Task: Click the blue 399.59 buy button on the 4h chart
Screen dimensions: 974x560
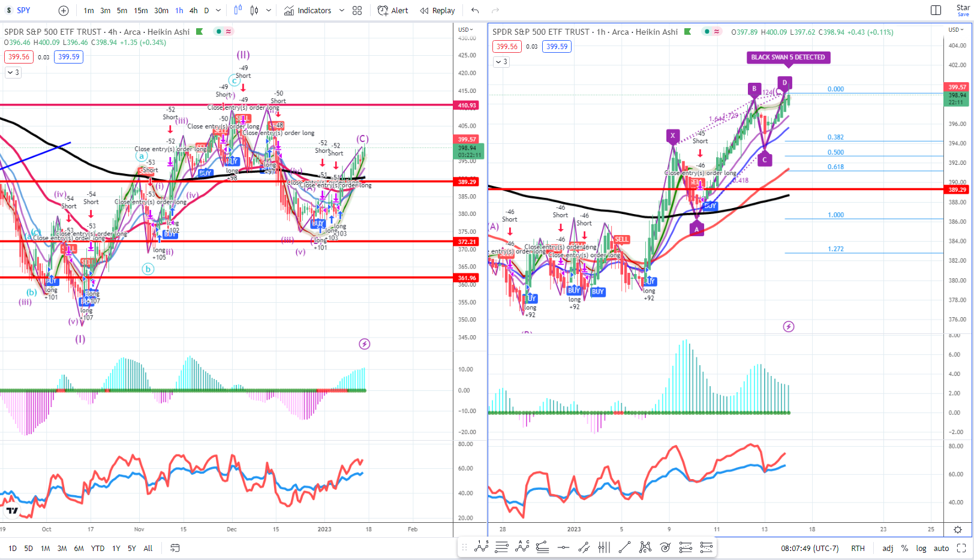Action: 68,57
